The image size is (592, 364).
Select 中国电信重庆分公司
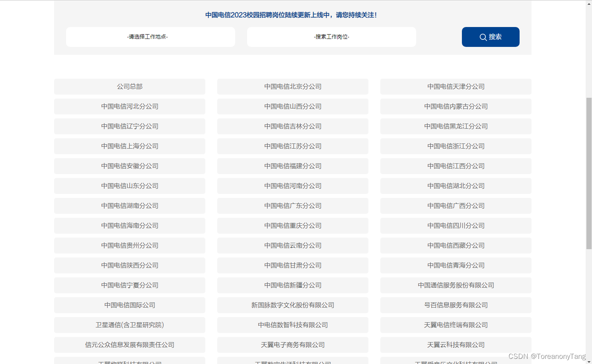click(x=293, y=226)
